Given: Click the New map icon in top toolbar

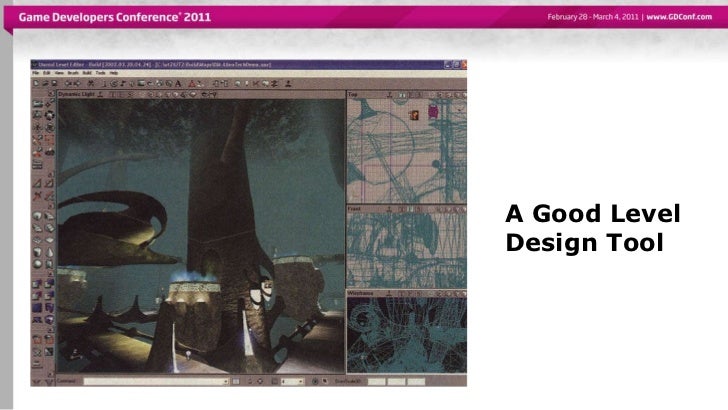Looking at the screenshot, I should 36,84.
